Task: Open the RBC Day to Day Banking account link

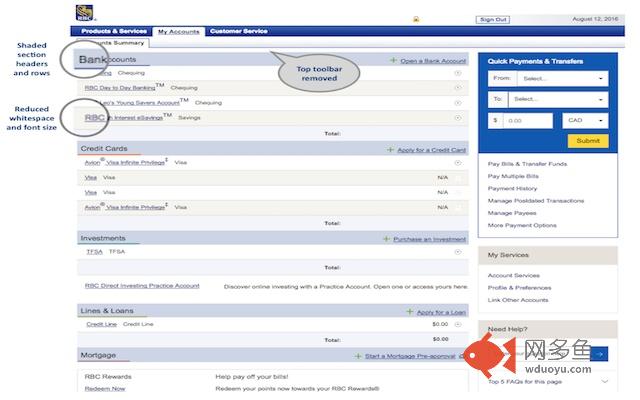Action: [x=120, y=88]
